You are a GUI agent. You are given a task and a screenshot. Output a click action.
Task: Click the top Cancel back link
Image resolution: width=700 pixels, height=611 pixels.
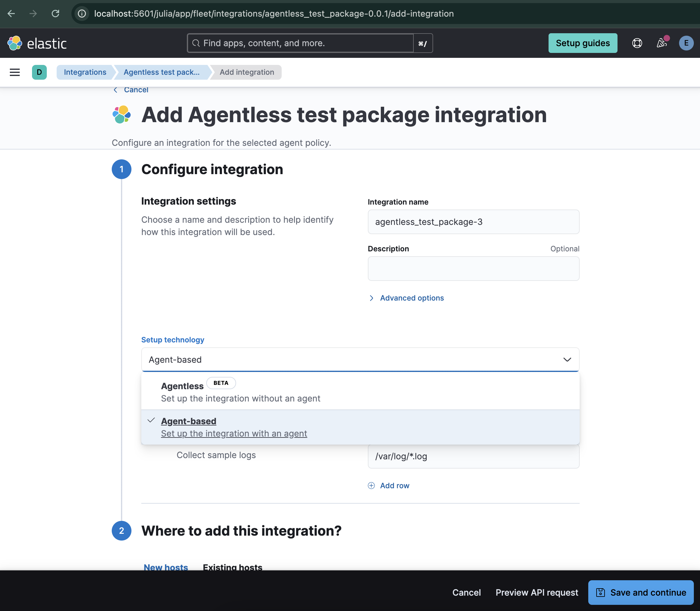point(131,90)
